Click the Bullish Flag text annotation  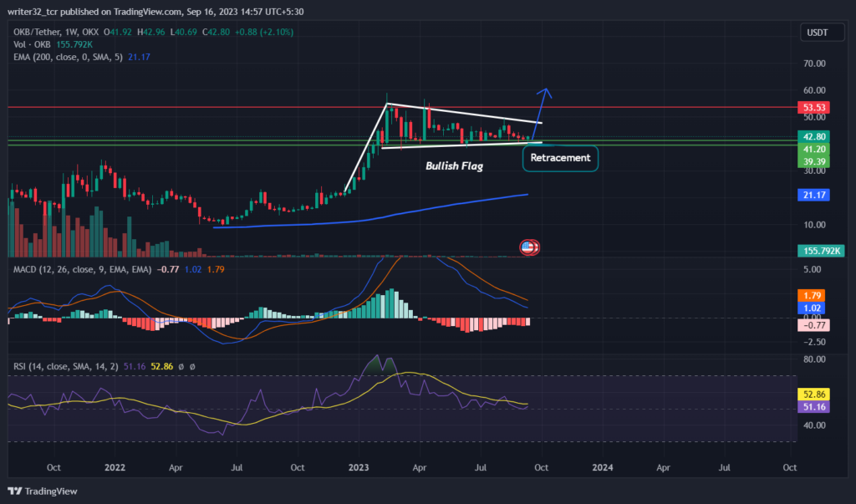(x=454, y=166)
